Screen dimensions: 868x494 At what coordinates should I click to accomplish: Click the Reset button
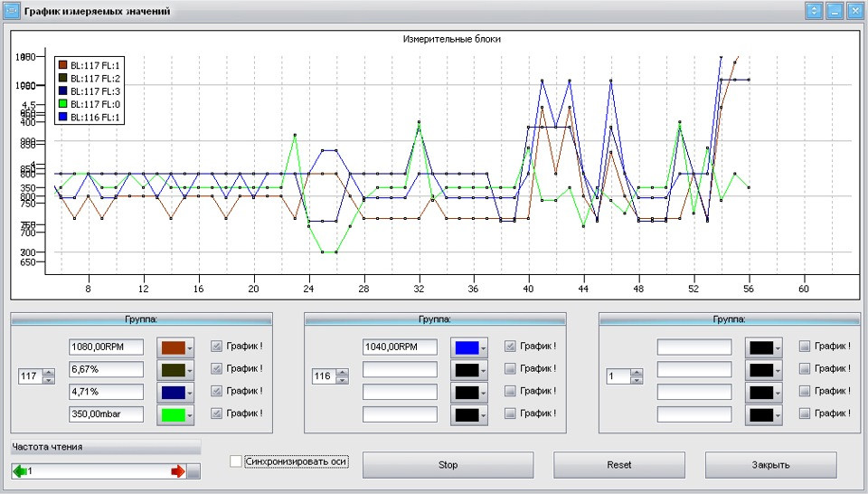(x=618, y=465)
